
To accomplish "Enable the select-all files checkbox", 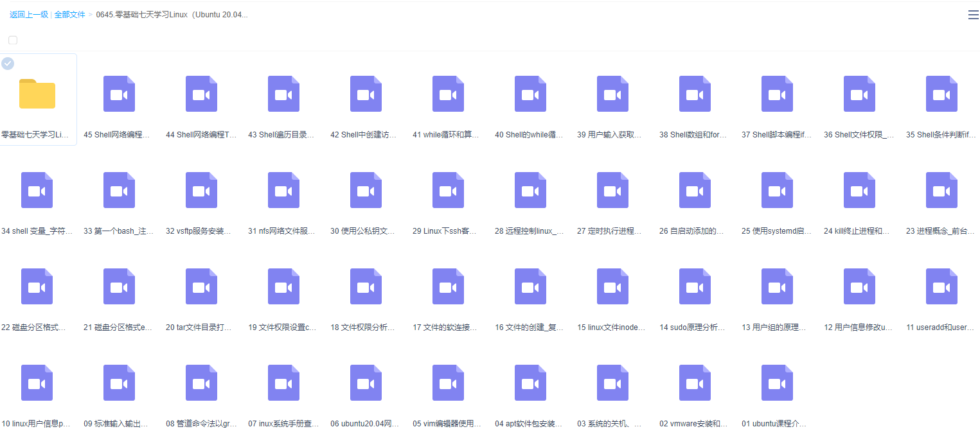I will click(12, 39).
